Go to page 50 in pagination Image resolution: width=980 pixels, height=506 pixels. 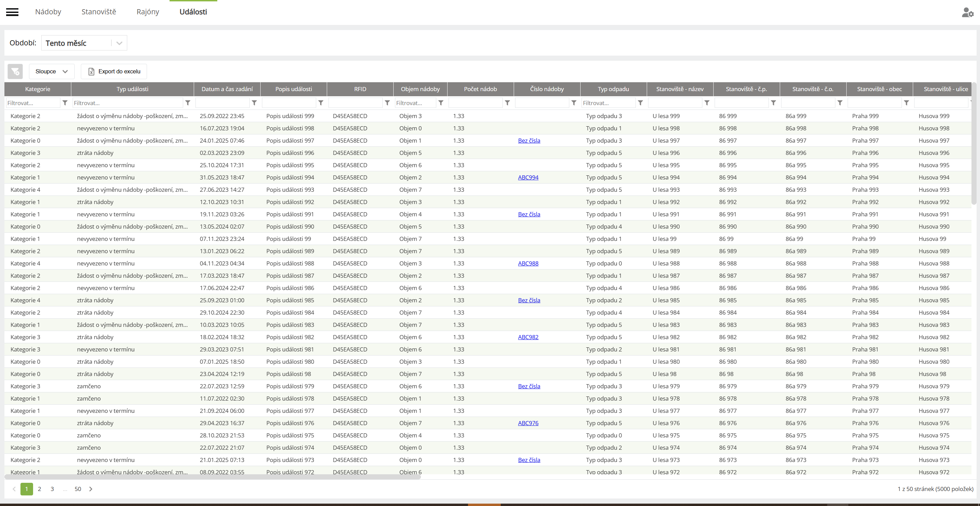78,489
